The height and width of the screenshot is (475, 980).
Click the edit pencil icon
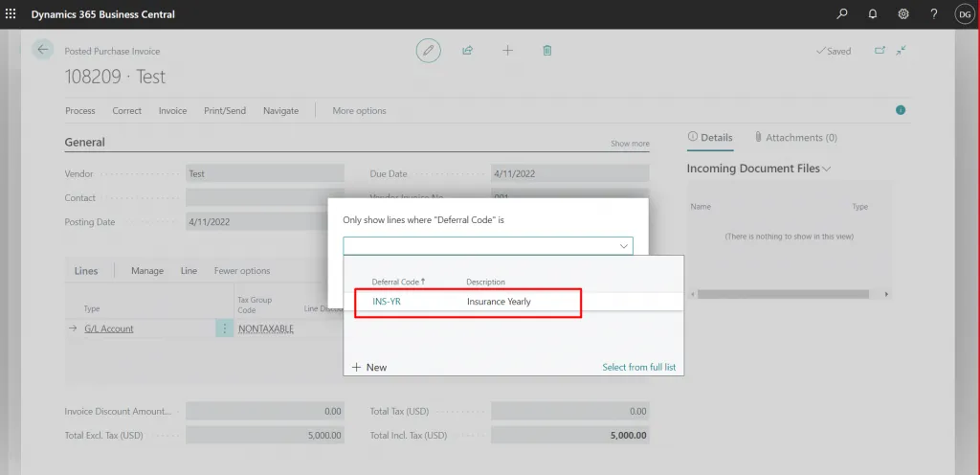(428, 51)
